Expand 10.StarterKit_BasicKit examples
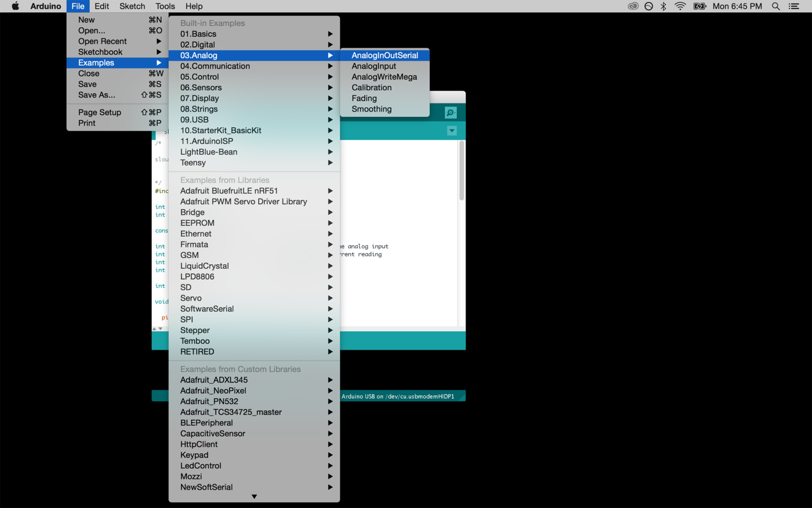Viewport: 812px width, 508px height. (x=254, y=131)
